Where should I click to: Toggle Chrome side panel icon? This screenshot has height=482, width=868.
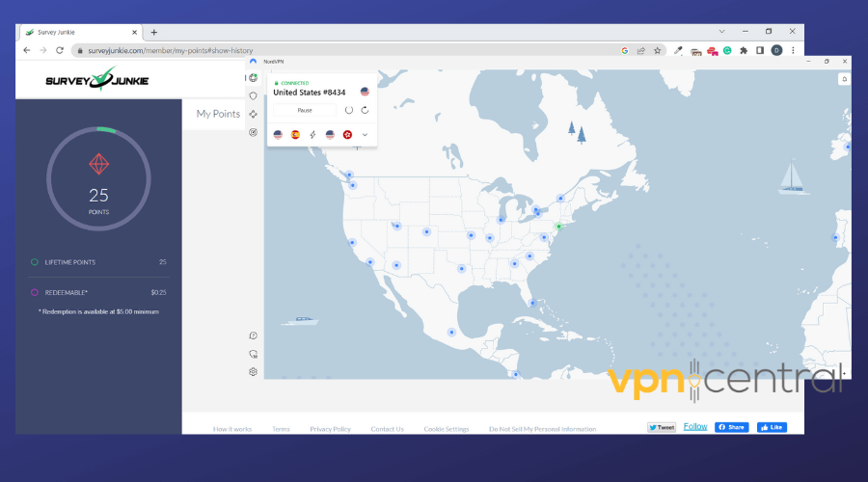760,50
